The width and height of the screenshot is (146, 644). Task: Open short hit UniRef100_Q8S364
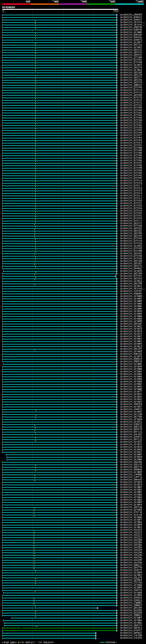point(131,607)
